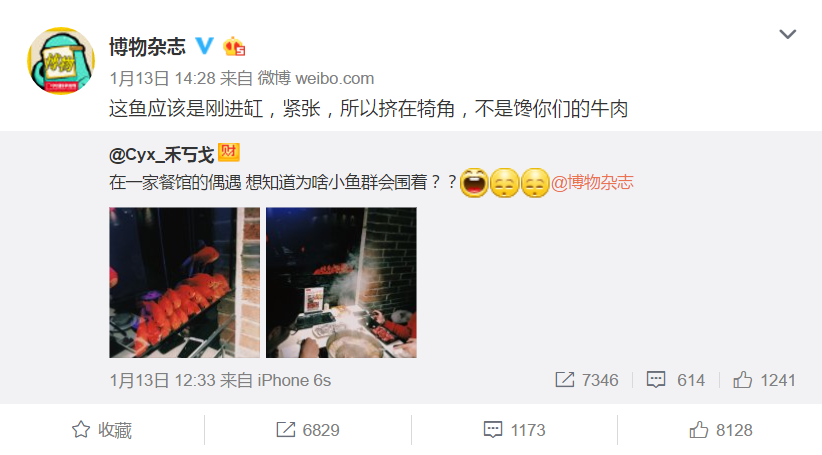Click the blue V verification badge
The image size is (822, 455).
point(204,46)
